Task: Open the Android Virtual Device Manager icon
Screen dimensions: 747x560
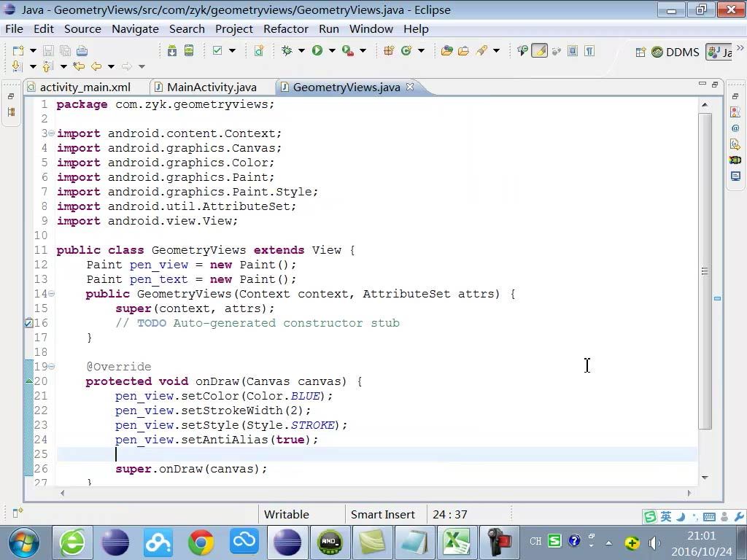Action: (189, 50)
